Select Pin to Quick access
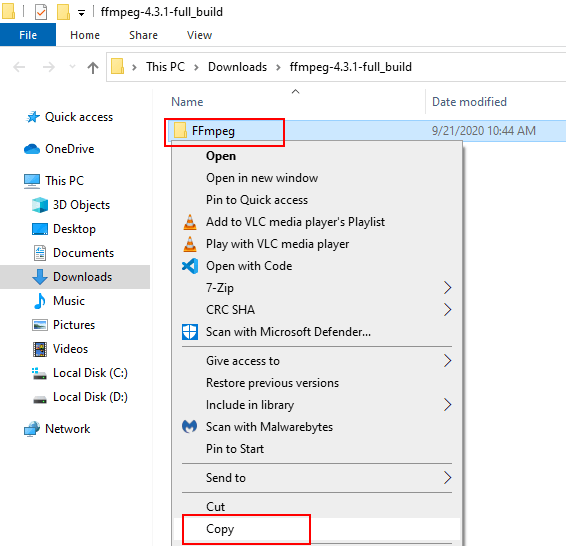Viewport: 566px width, 546px height. pos(317,200)
